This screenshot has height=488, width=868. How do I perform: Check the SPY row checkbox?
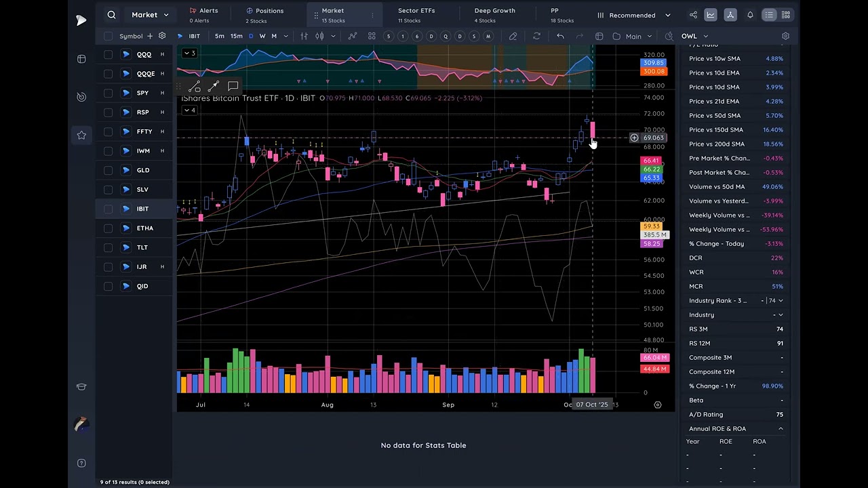coord(108,93)
